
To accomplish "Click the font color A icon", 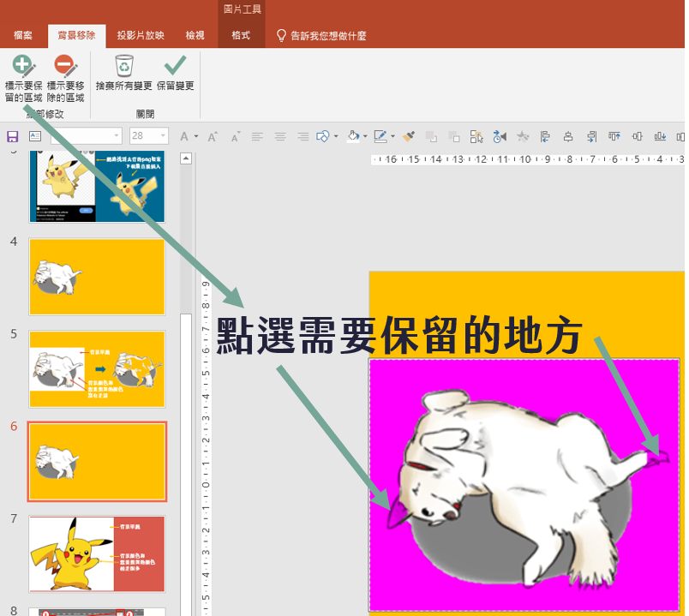I will (184, 137).
